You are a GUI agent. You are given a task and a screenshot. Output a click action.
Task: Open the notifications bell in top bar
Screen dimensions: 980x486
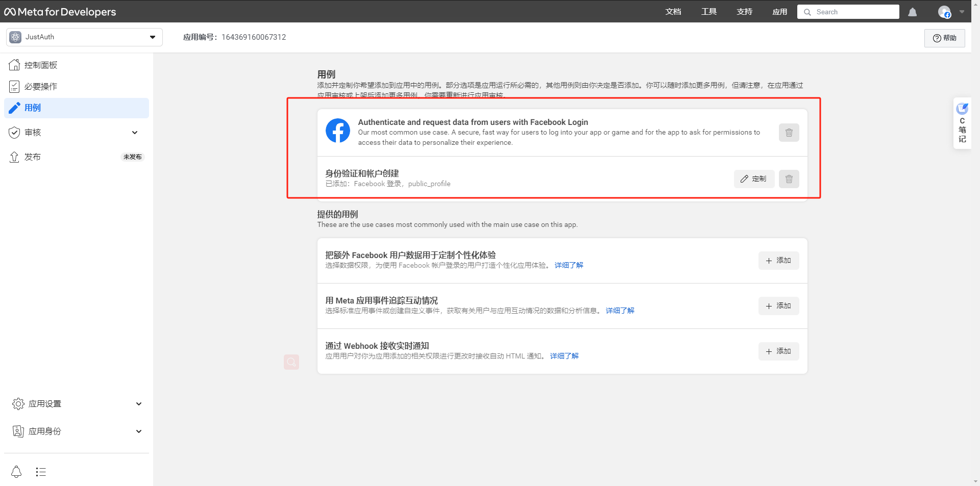pos(913,12)
